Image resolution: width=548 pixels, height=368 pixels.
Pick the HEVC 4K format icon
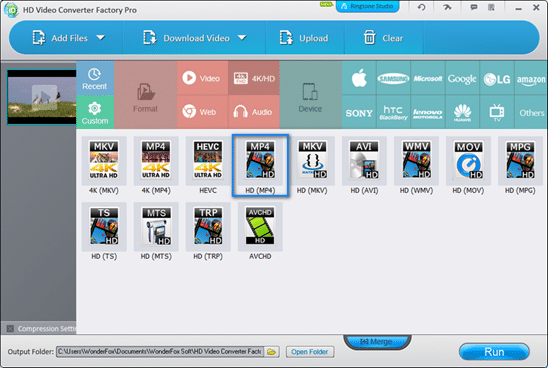208,161
